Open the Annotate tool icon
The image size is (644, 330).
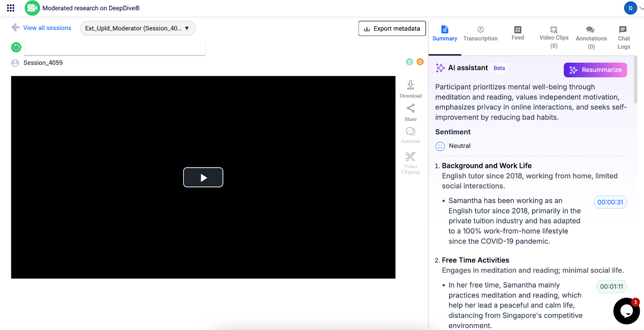[410, 132]
